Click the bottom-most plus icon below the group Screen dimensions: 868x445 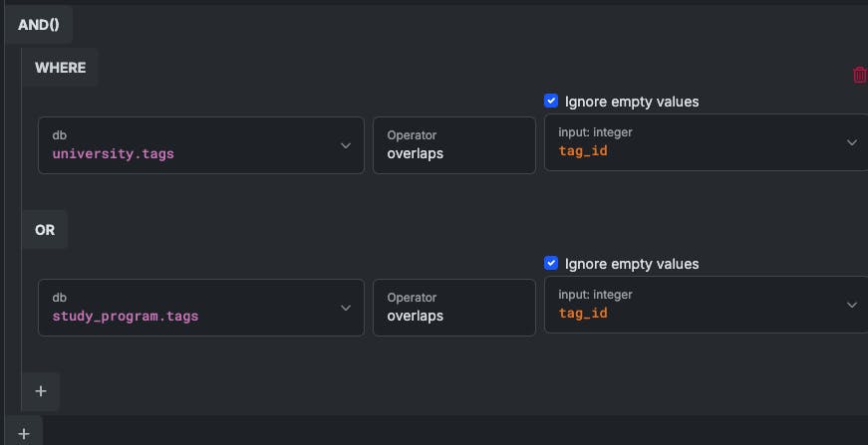tap(24, 433)
